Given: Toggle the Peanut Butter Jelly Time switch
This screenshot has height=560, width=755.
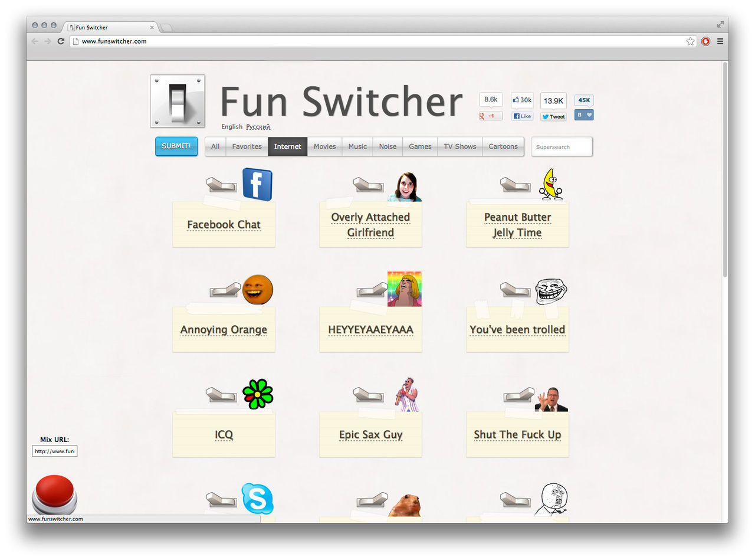Looking at the screenshot, I should point(516,185).
